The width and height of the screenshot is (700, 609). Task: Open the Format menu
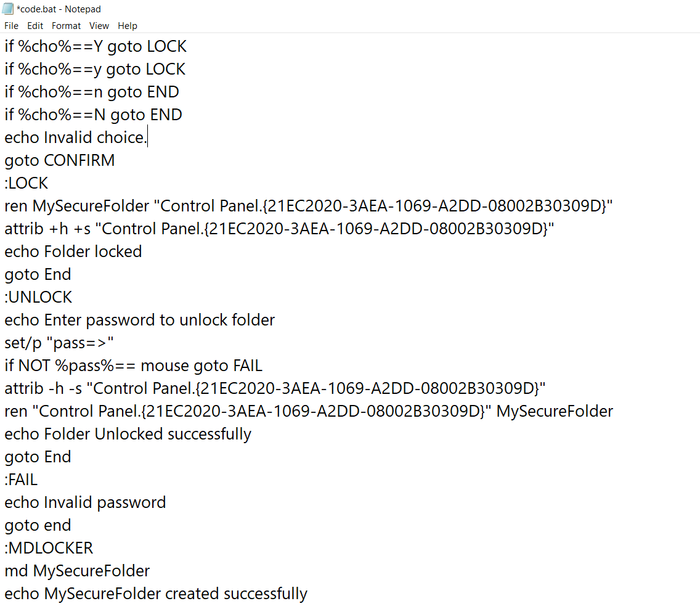[66, 26]
